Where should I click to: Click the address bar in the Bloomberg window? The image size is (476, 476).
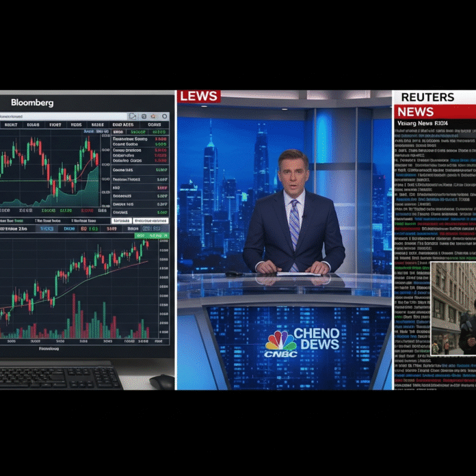63,116
